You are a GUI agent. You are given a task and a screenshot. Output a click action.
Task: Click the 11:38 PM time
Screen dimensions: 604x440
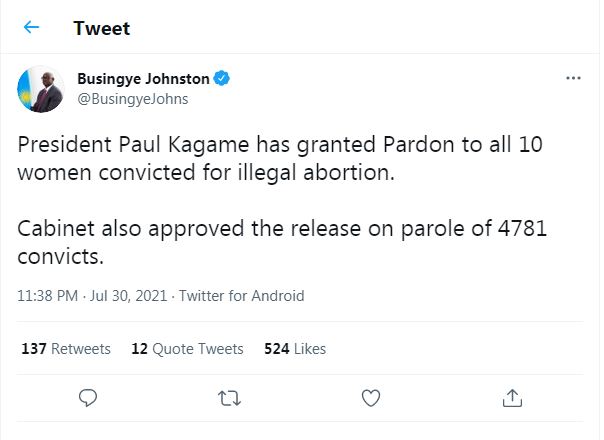tap(48, 296)
